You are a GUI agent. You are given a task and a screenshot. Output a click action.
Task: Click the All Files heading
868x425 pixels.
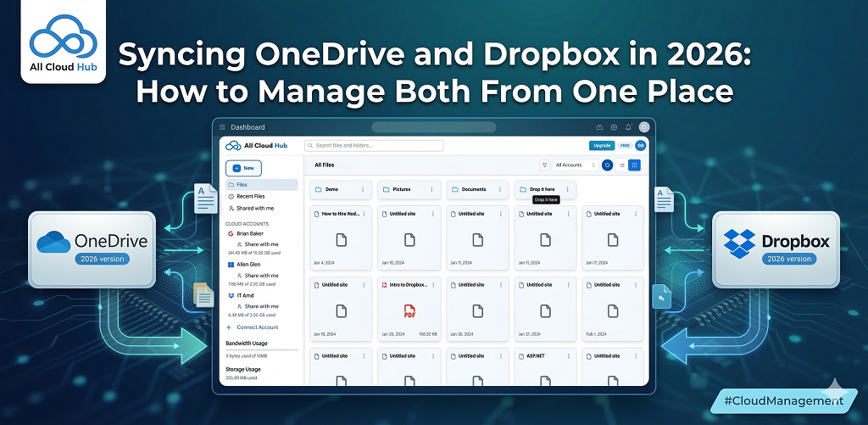(325, 165)
